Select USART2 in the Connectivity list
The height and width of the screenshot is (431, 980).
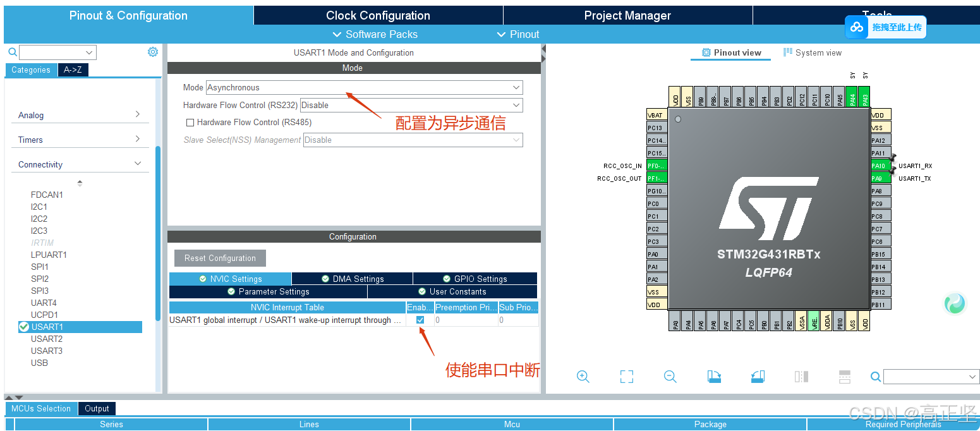pyautogui.click(x=47, y=339)
